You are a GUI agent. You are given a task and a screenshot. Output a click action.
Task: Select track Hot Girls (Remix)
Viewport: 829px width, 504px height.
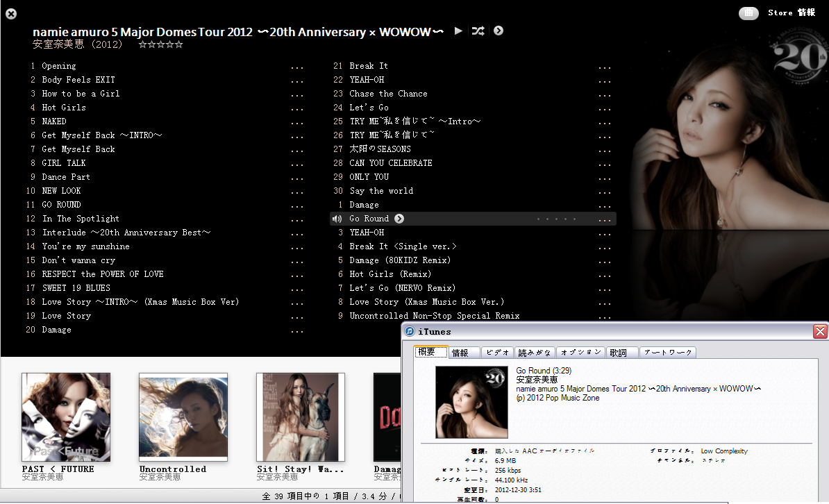click(390, 274)
